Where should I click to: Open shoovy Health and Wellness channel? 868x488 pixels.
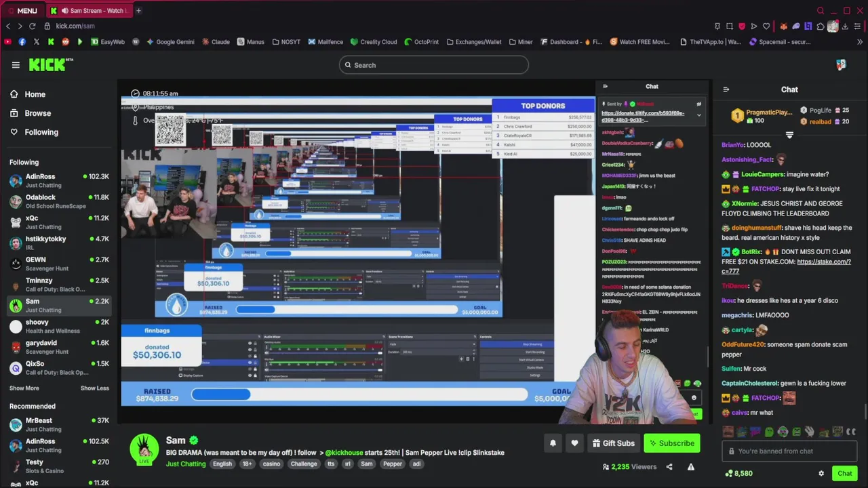pos(59,326)
